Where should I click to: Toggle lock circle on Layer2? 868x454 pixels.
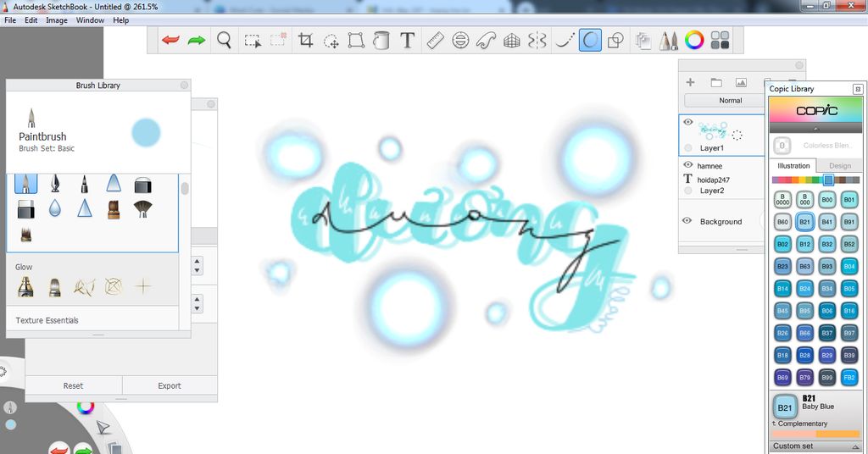688,191
